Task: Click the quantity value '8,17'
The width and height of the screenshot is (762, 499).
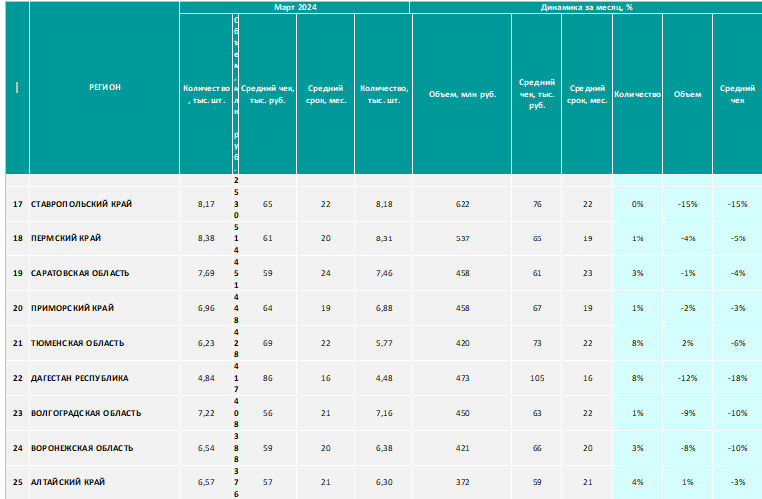Action: click(x=206, y=204)
